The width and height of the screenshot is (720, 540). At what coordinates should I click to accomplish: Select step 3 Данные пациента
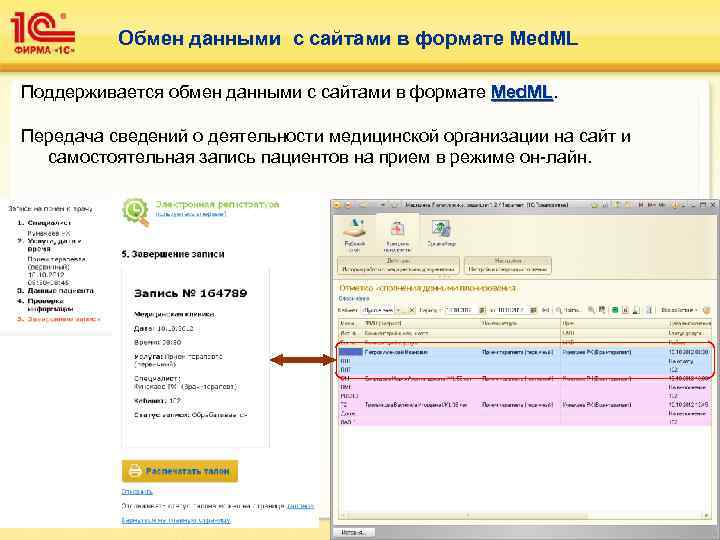click(x=56, y=291)
